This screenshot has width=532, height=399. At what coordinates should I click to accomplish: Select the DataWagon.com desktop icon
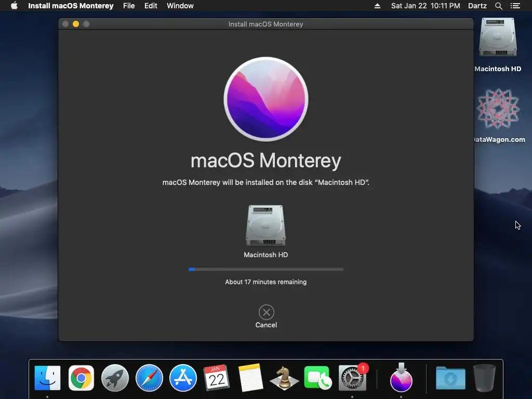click(x=498, y=109)
